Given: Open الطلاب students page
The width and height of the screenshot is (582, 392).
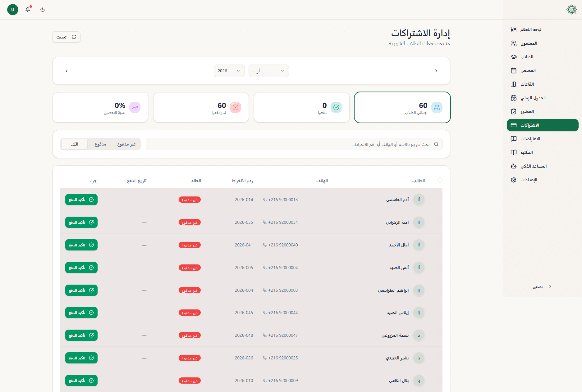Looking at the screenshot, I should pos(543,57).
